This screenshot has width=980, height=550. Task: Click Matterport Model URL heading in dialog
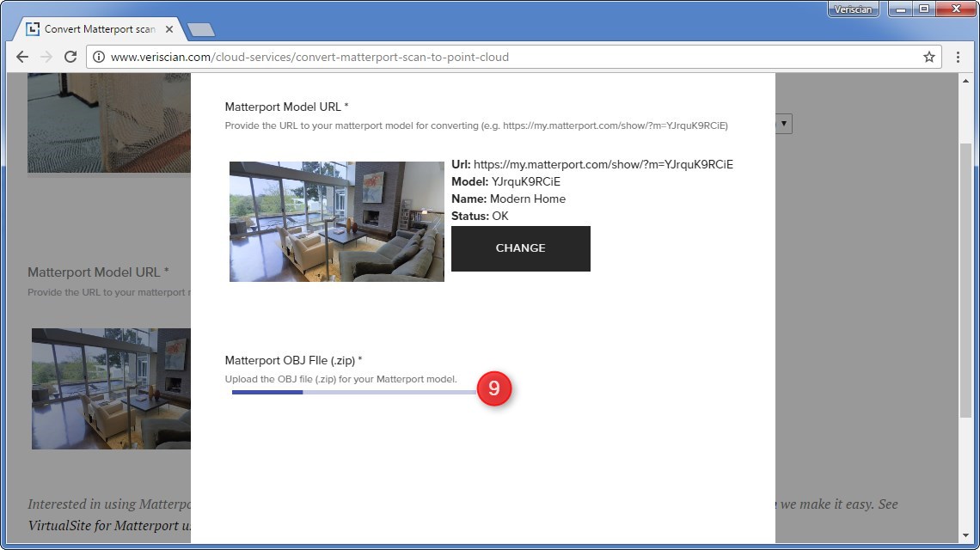286,107
